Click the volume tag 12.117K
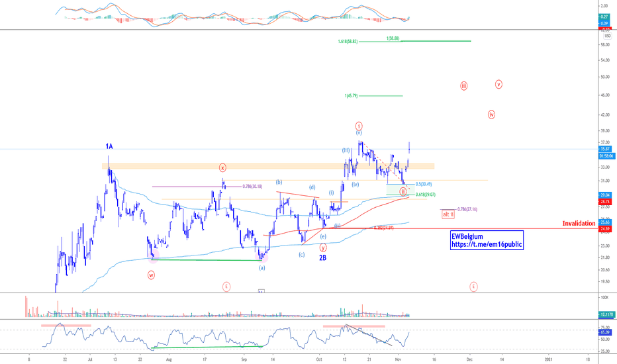 click(x=606, y=314)
